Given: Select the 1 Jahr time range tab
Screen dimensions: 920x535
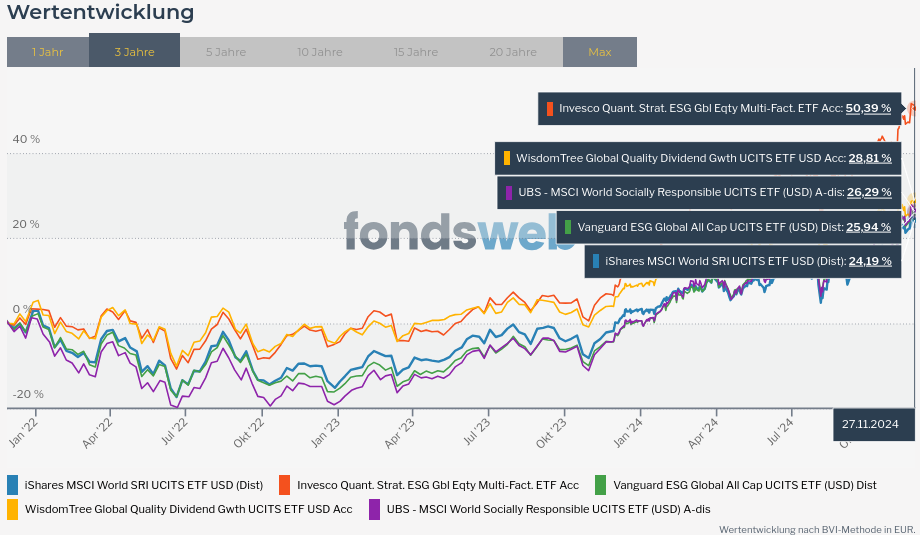Looking at the screenshot, I should 47,52.
